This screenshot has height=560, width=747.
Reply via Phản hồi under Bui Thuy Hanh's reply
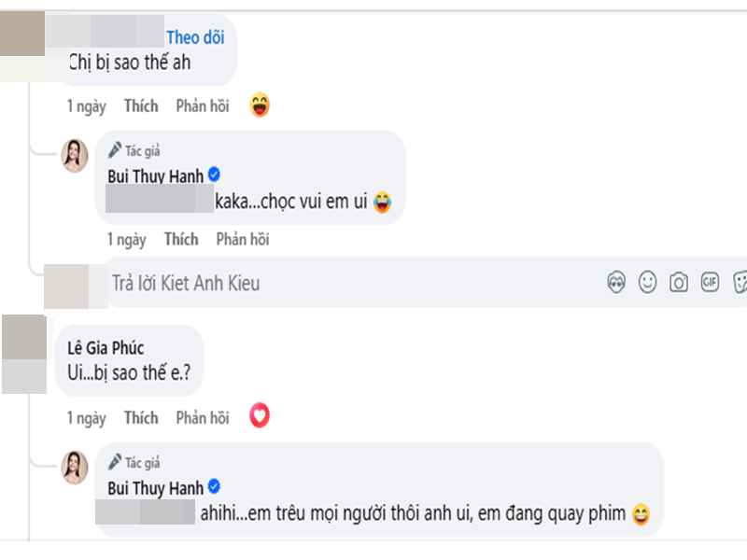242,239
